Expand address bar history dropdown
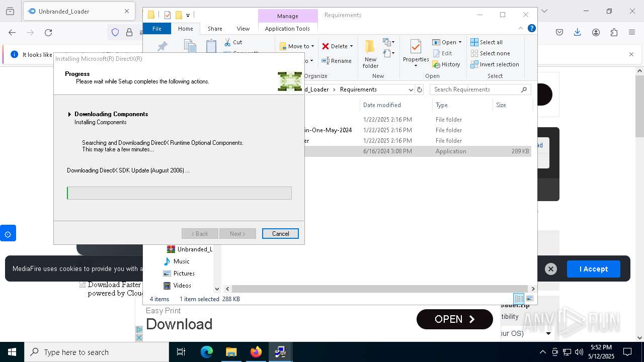Image resolution: width=644 pixels, height=362 pixels. 411,89
